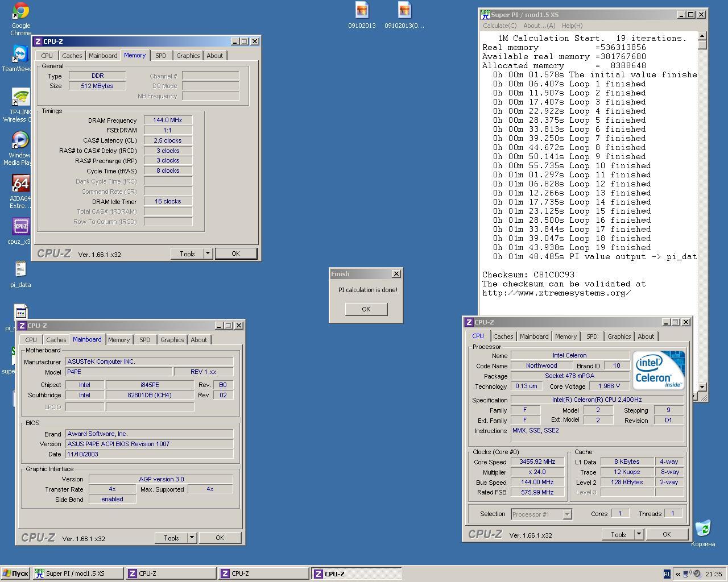
Task: Click the taskbar clock 21:35
Action: (x=714, y=574)
